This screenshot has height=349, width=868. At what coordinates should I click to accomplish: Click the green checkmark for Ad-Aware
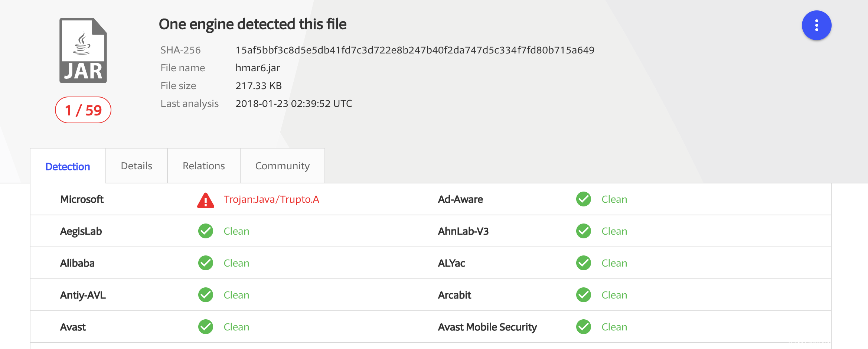pos(583,199)
